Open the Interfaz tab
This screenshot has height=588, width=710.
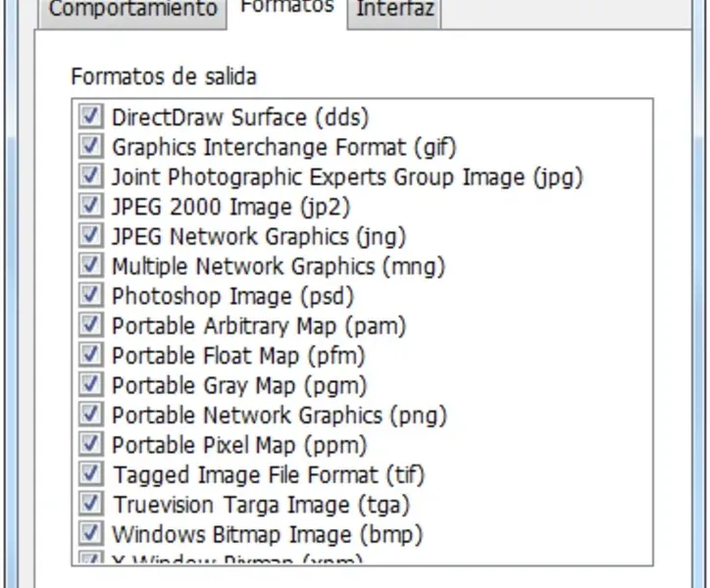click(396, 10)
